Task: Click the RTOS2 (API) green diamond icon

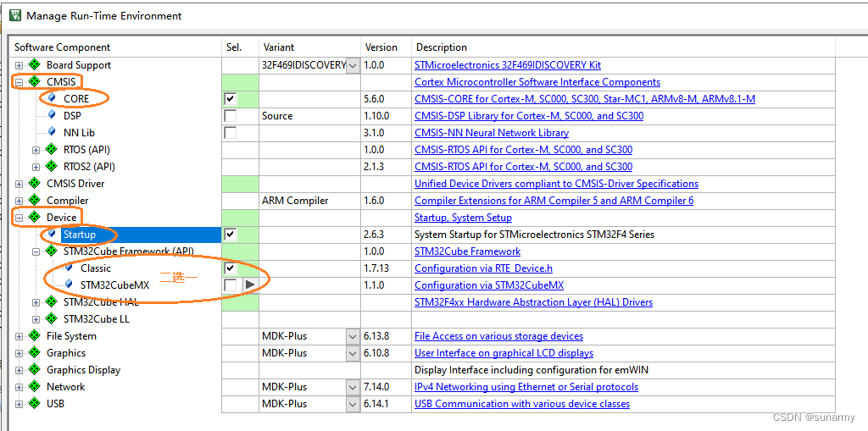Action: click(x=52, y=167)
